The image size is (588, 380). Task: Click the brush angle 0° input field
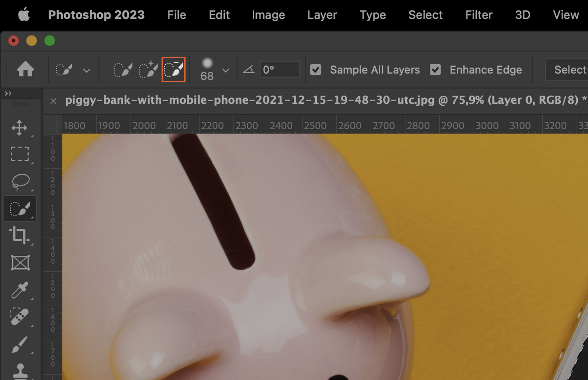[280, 70]
